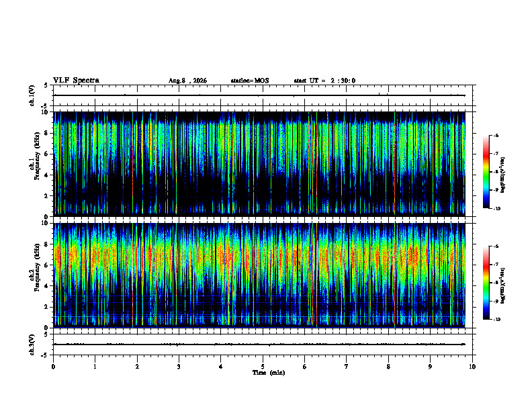Click the ch.1(V) axis label
The width and height of the screenshot is (532, 411).
[x=32, y=95]
